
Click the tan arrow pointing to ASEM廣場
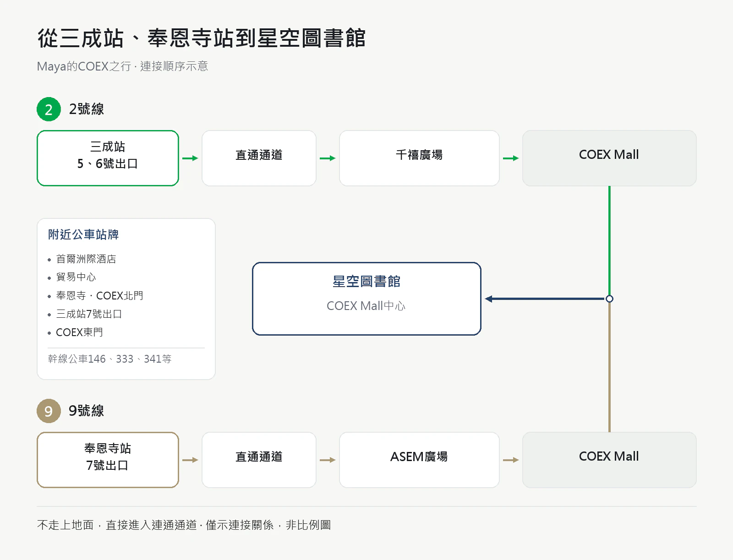coord(328,460)
